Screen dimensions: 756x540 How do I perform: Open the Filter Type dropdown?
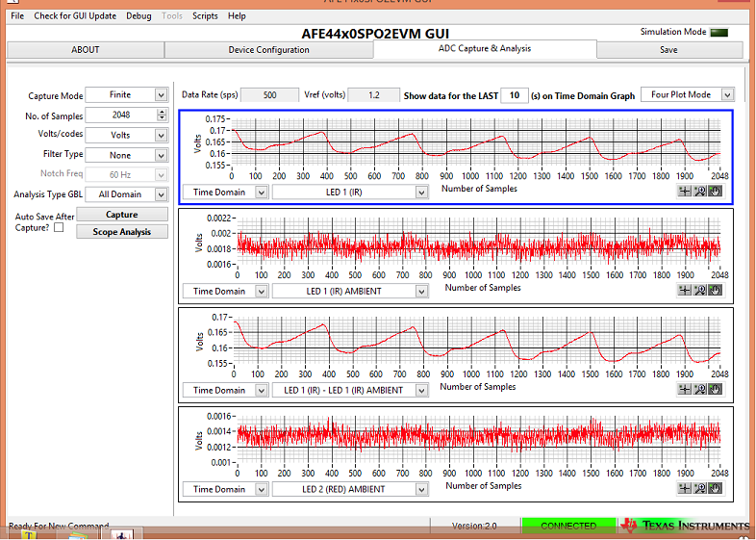[127, 155]
